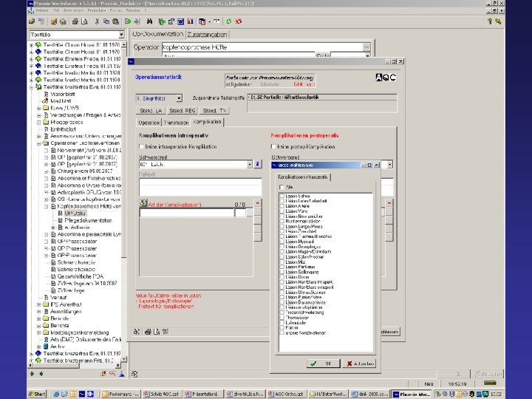532x399 pixels.
Task: Switch to the Operation tab
Action: click(x=149, y=123)
